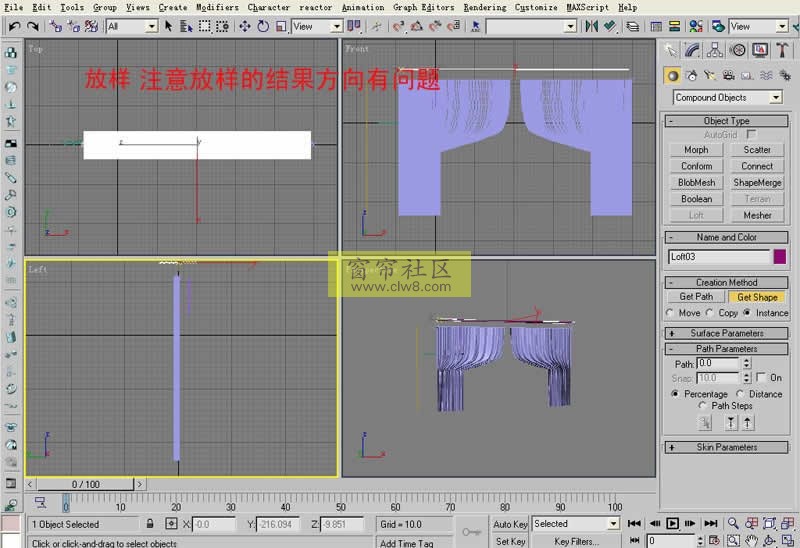Select the Shapes category icon
Viewport: 800px width, 548px height.
click(692, 76)
